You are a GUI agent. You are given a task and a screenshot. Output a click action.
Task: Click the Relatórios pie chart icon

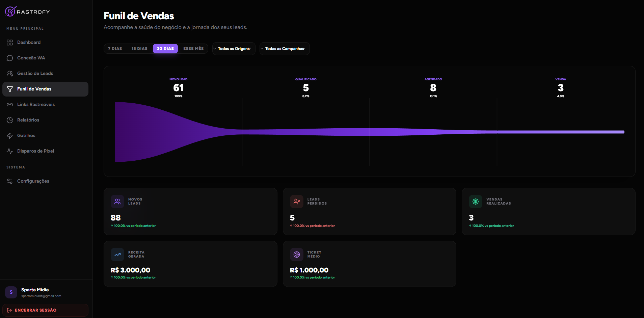pos(10,120)
